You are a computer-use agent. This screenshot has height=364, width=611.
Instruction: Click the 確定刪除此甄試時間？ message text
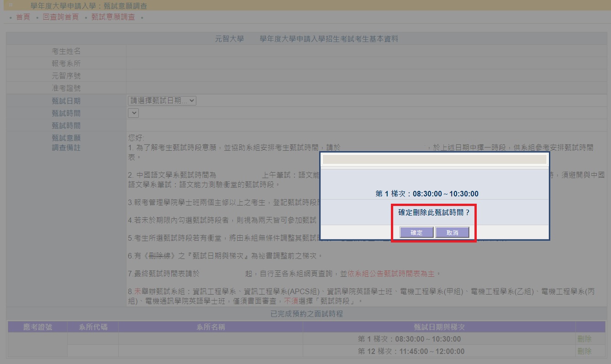tap(434, 212)
